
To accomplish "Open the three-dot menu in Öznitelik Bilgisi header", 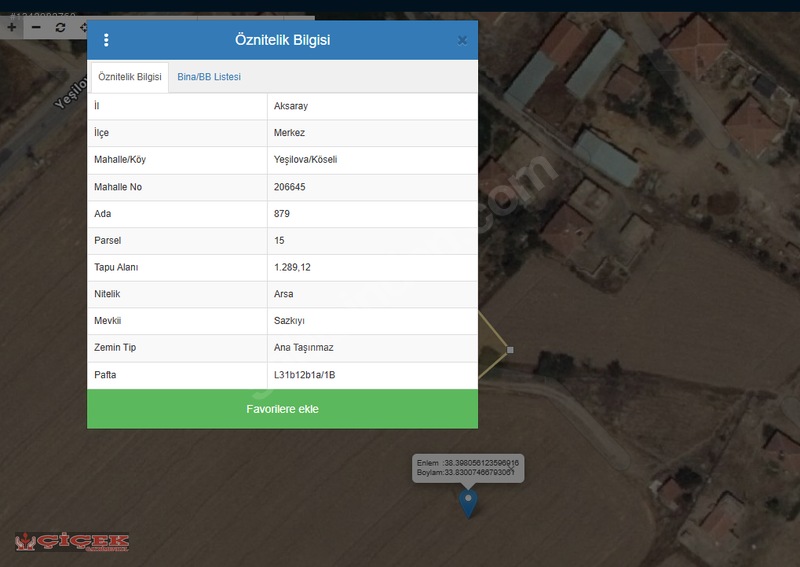I will click(x=106, y=40).
